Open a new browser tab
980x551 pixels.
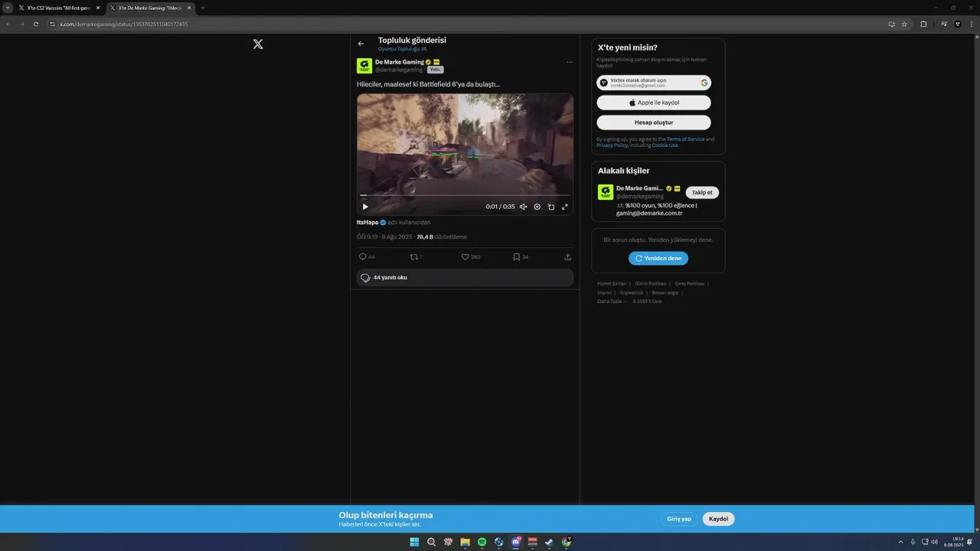click(203, 8)
